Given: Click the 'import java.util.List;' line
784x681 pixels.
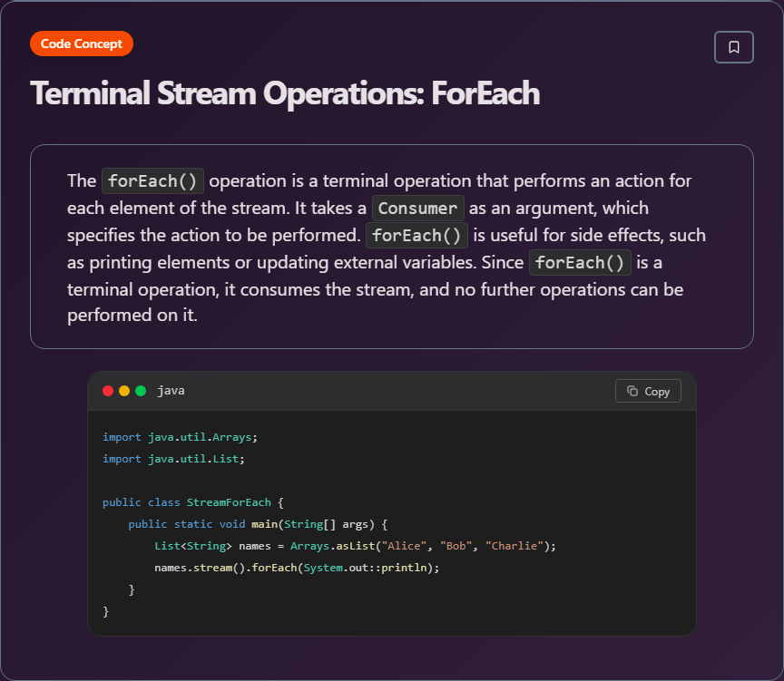Looking at the screenshot, I should (173, 459).
